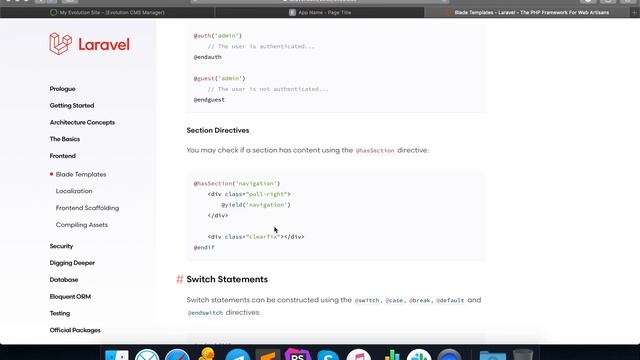Click the pull-right div code line
The width and height of the screenshot is (640, 360).
click(249, 194)
